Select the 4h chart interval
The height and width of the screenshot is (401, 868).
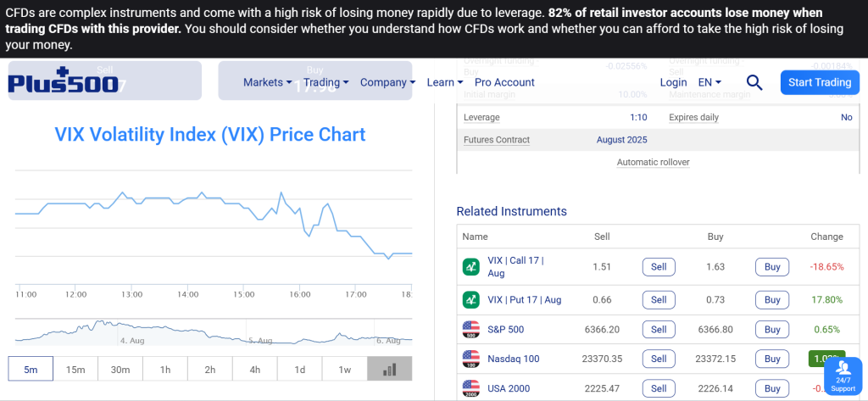click(x=254, y=370)
